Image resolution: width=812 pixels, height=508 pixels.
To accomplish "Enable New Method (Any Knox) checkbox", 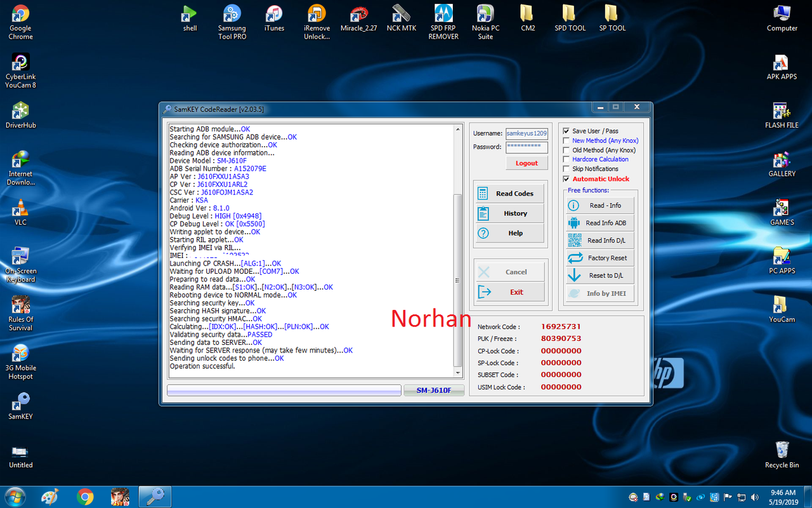I will click(566, 140).
